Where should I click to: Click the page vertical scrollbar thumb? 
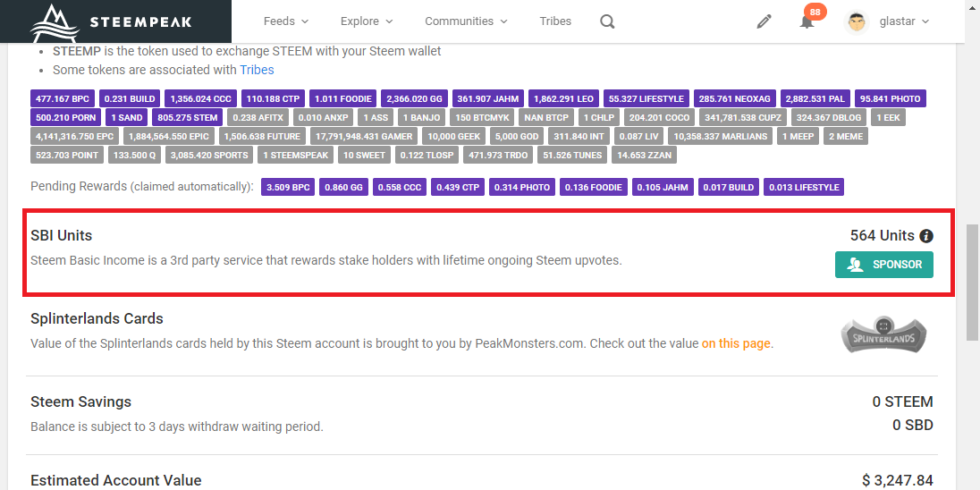973,283
